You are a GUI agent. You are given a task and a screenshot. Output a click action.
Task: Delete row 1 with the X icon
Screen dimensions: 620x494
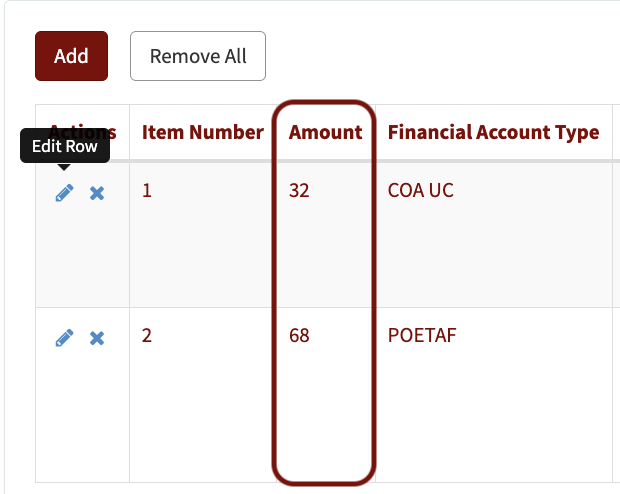[97, 193]
